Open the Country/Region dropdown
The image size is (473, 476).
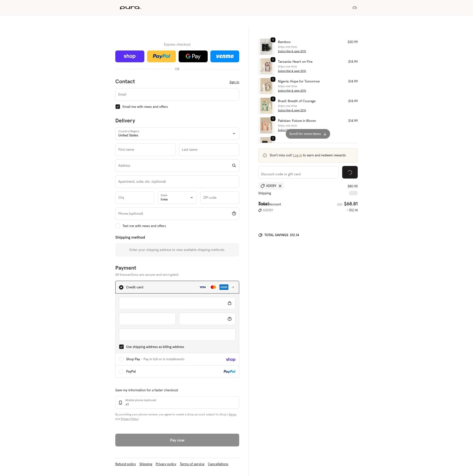click(x=177, y=133)
